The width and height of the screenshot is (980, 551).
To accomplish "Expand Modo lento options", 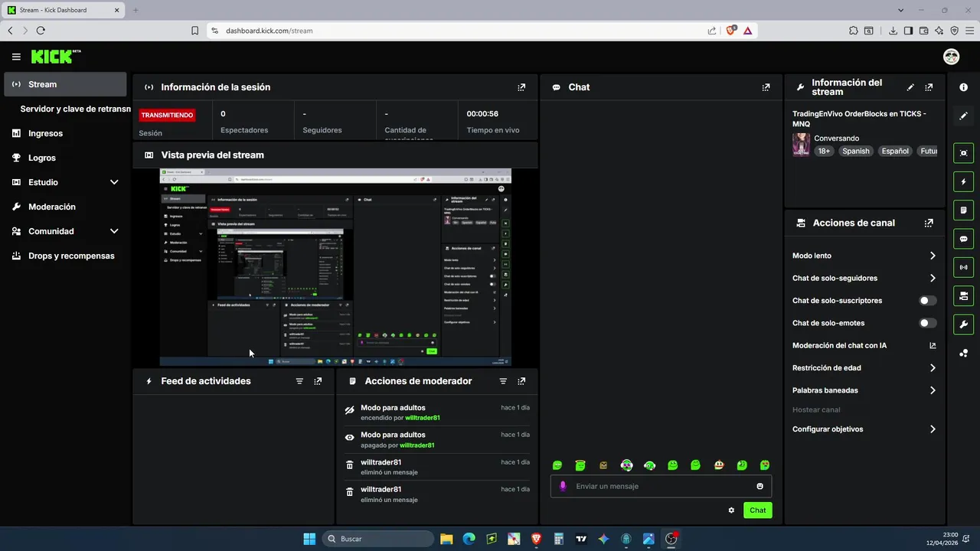I will click(x=933, y=256).
